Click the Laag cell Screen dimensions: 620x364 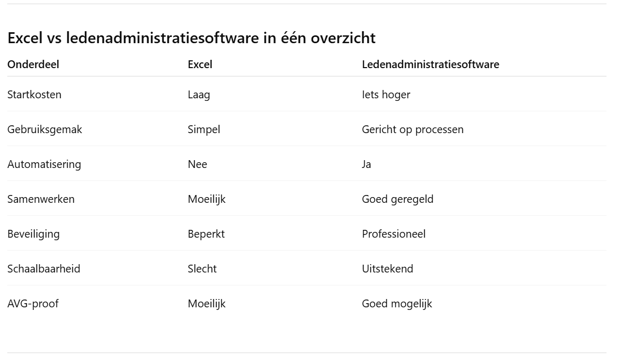pos(199,95)
